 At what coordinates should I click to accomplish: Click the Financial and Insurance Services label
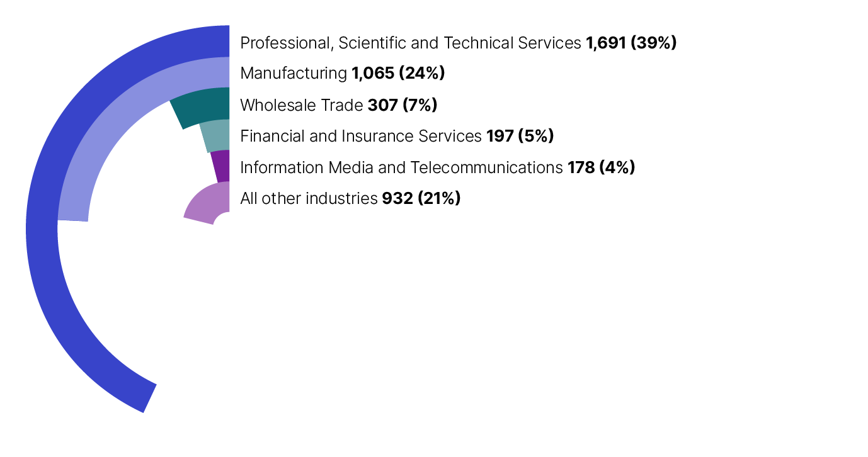pos(361,136)
